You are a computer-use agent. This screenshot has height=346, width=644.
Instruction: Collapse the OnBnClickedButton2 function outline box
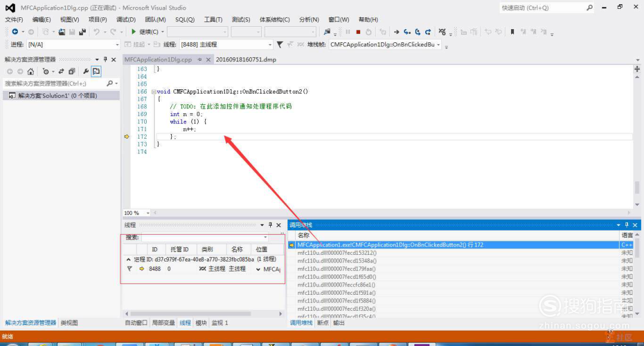(x=154, y=92)
